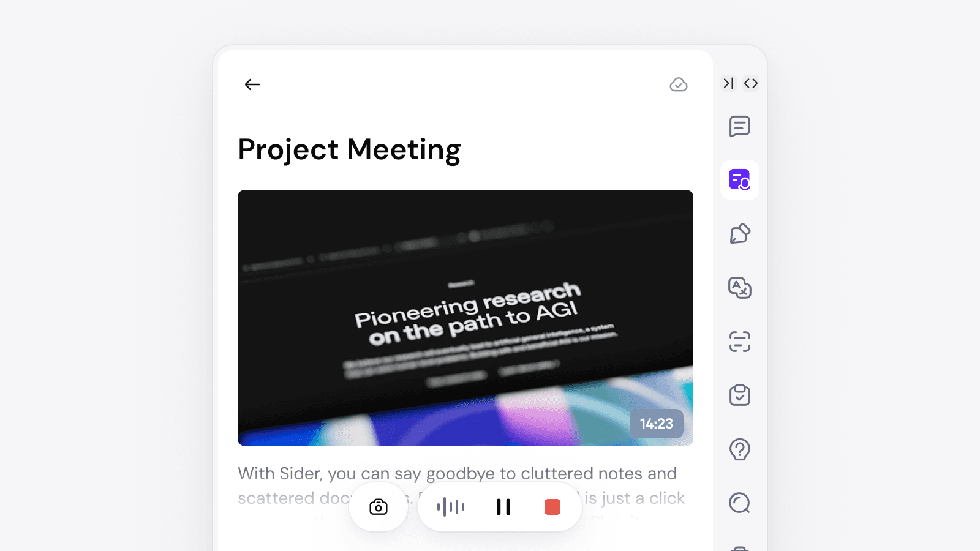The image size is (980, 551).
Task: Open the search magnifier icon in sidebar
Action: [740, 503]
